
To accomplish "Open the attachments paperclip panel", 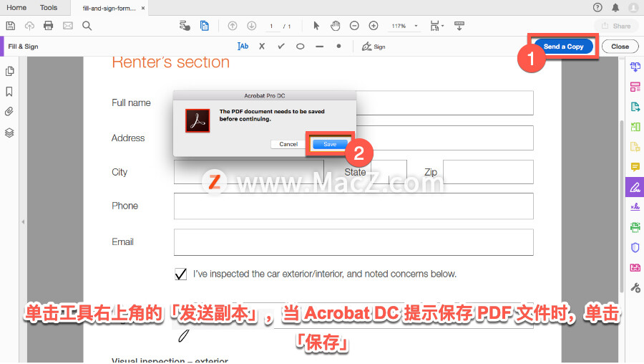I will [x=9, y=112].
